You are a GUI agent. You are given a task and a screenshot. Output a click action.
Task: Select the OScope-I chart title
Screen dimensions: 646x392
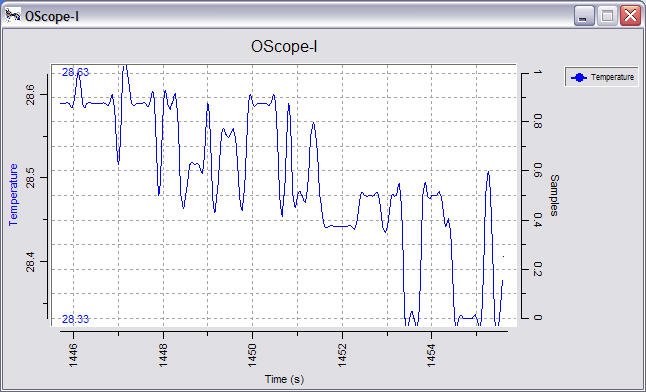click(x=284, y=47)
